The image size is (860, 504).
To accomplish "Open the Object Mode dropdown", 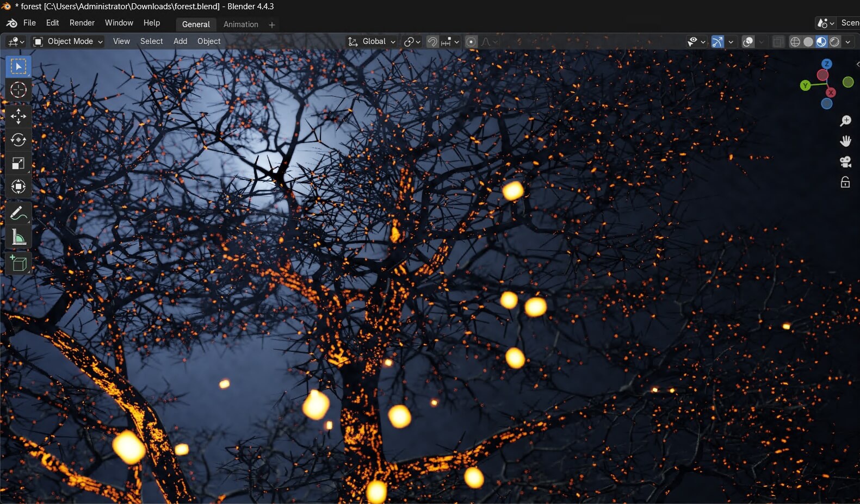I will pyautogui.click(x=68, y=41).
